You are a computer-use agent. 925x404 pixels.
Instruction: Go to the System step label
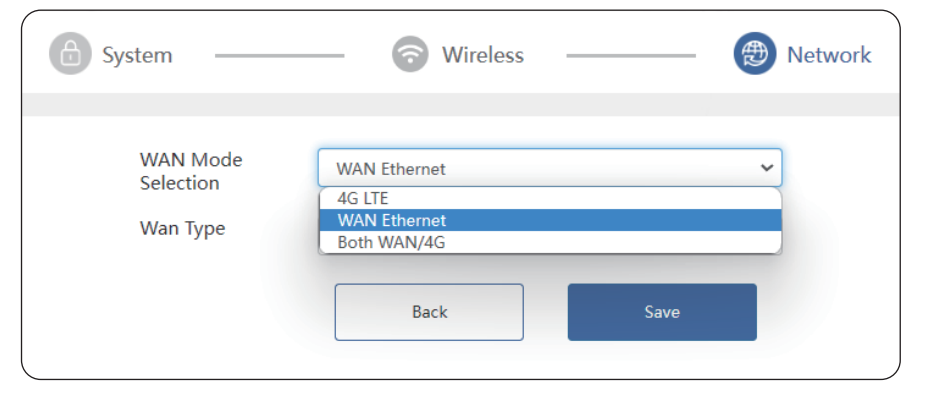(137, 55)
